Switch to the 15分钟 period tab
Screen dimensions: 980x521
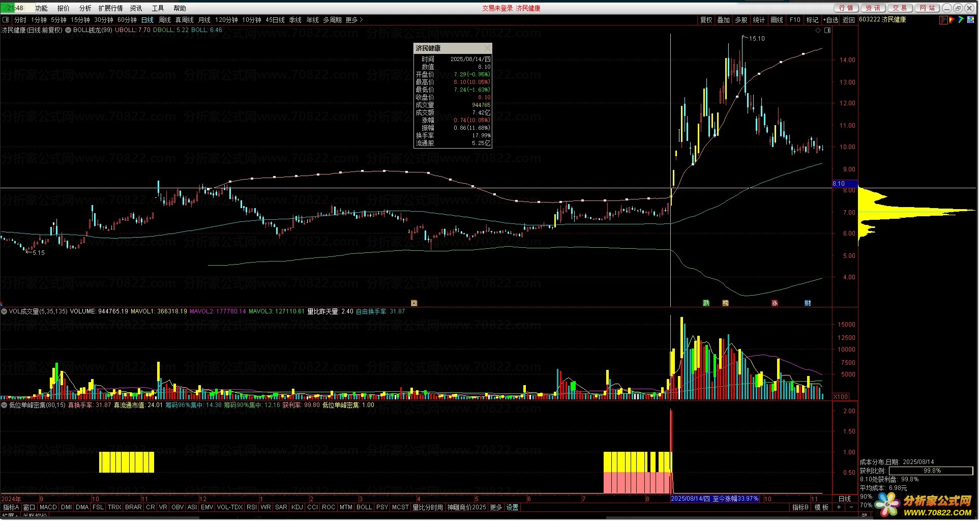coord(80,20)
